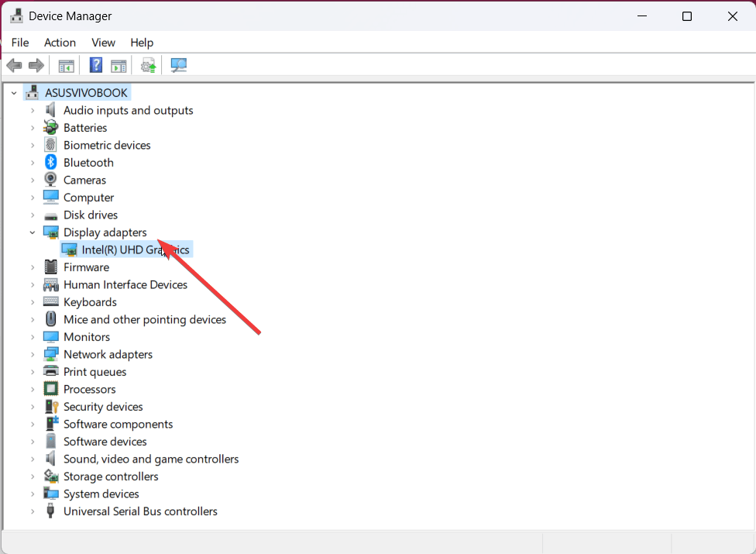Image resolution: width=756 pixels, height=554 pixels.
Task: Click the Biometric devices fingerprint icon
Action: [50, 145]
